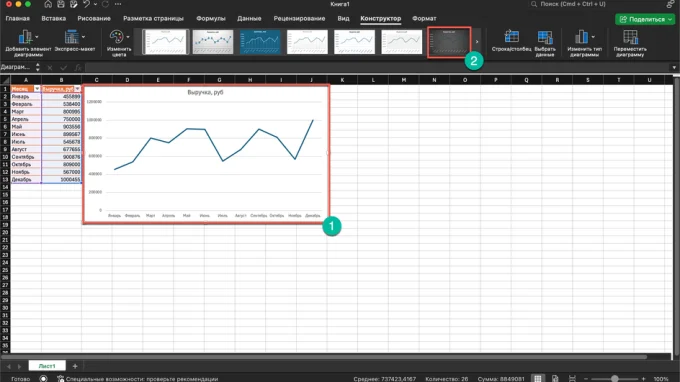Viewport: 680px width, 382px height.
Task: Click the select-all corner of the grid
Action: click(x=5, y=80)
